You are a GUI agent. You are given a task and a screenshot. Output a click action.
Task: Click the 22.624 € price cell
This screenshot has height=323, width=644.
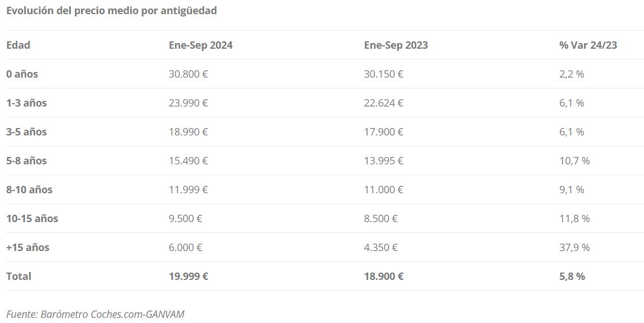point(383,103)
